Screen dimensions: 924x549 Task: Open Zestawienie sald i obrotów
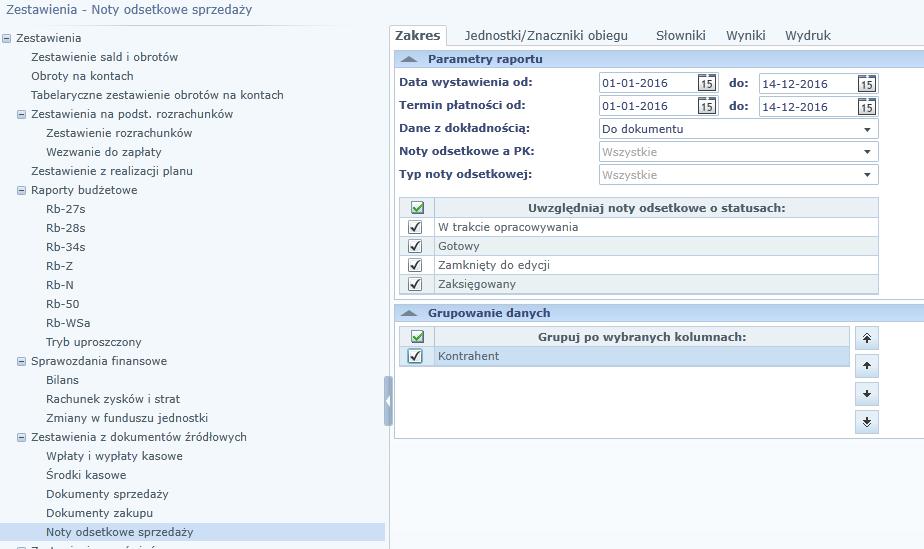(104, 57)
